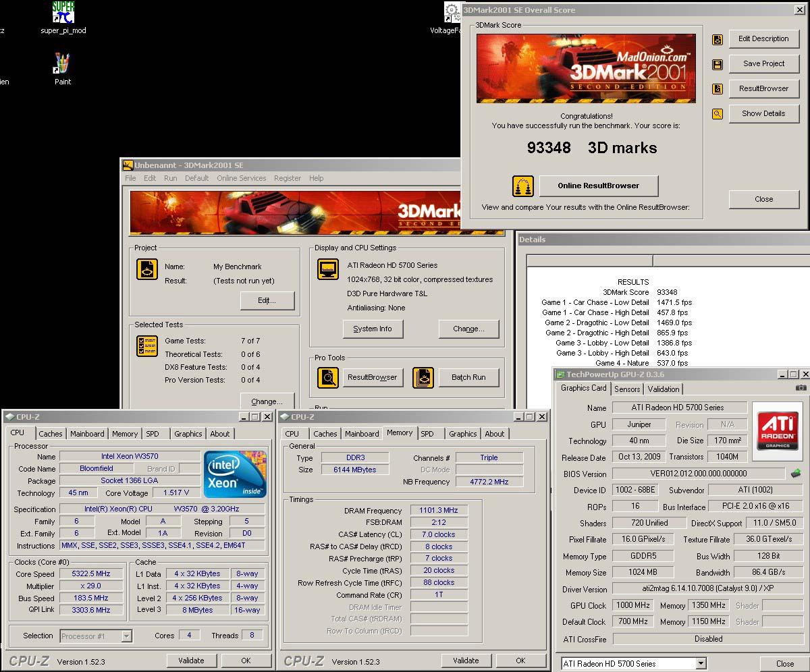This screenshot has width=810, height=672.
Task: Click the Close button in score window
Action: (x=763, y=199)
